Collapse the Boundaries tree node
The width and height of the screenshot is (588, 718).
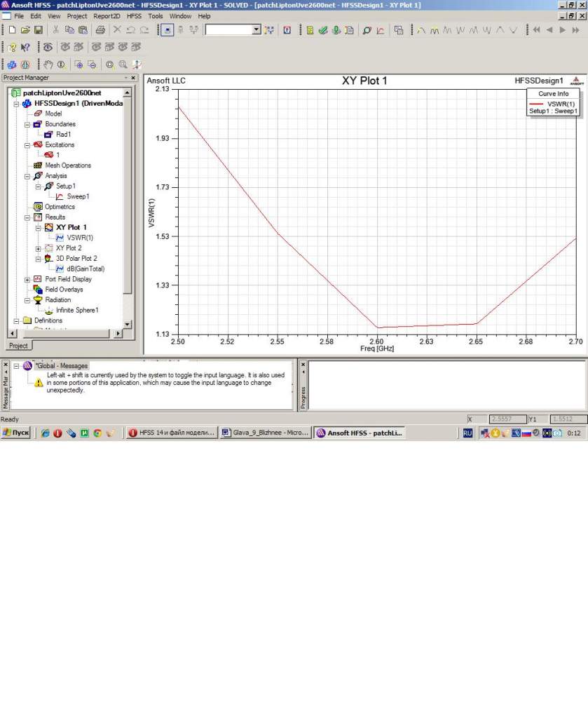coord(27,125)
